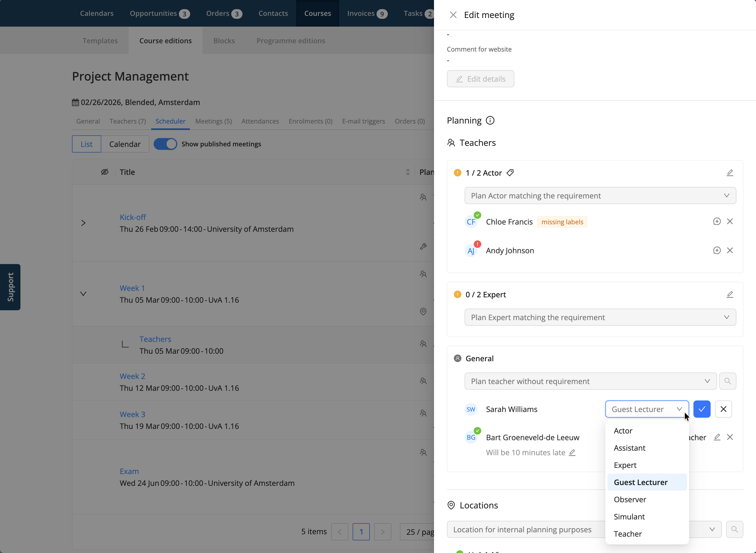Remove Andy Johnson with the X icon
Viewport: 756px width, 553px height.
point(730,250)
